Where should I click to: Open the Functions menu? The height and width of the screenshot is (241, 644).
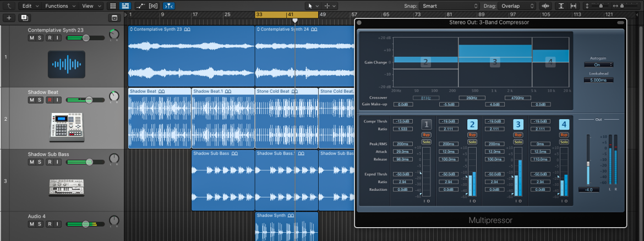coord(61,6)
